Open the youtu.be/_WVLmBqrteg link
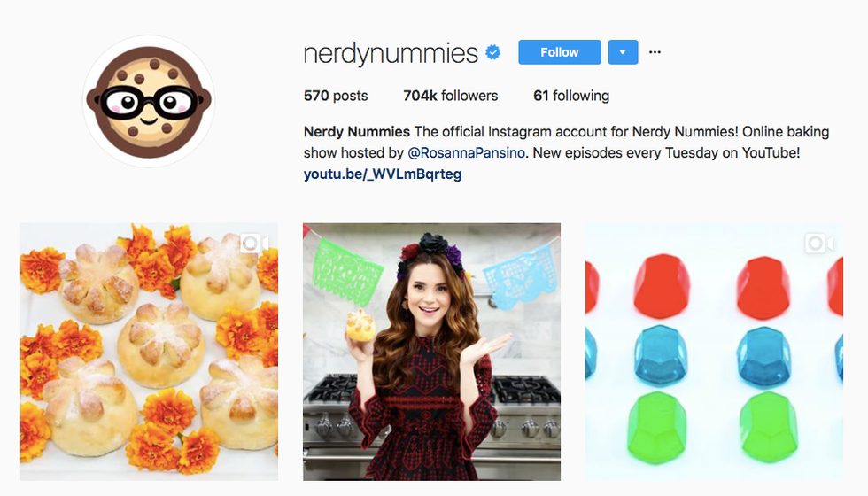The height and width of the screenshot is (496, 868). pyautogui.click(x=383, y=174)
